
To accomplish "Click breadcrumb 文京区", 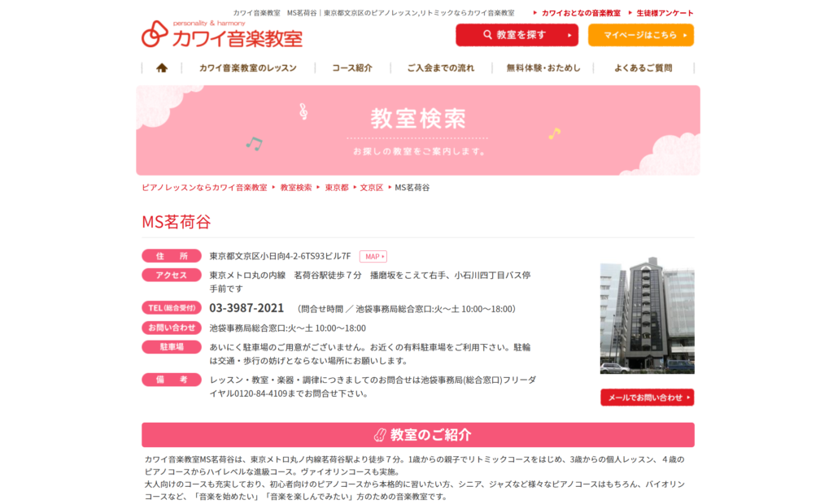I will (x=371, y=188).
